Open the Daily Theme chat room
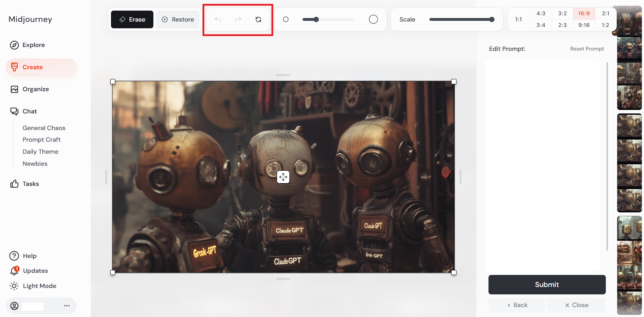 point(41,152)
